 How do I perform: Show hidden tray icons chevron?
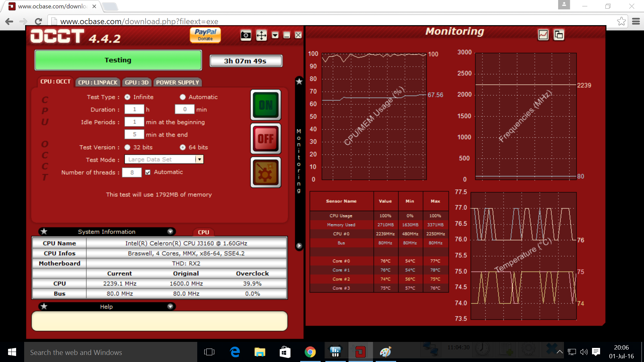[559, 352]
